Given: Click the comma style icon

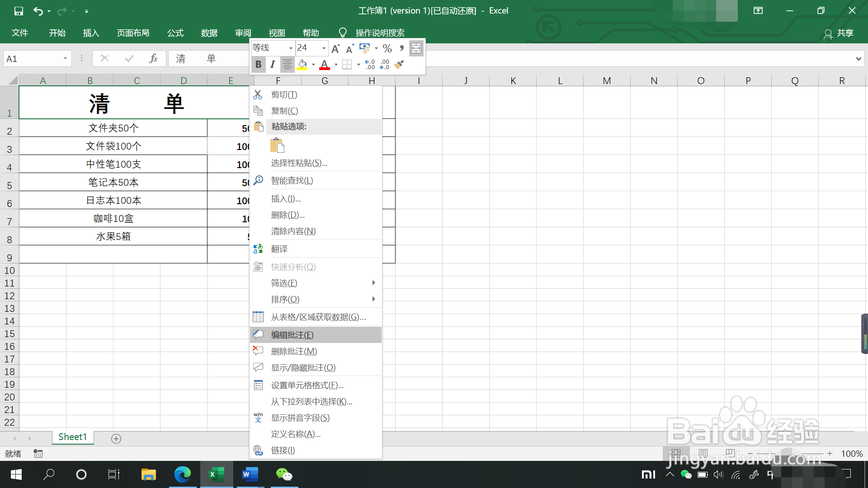Looking at the screenshot, I should 401,48.
